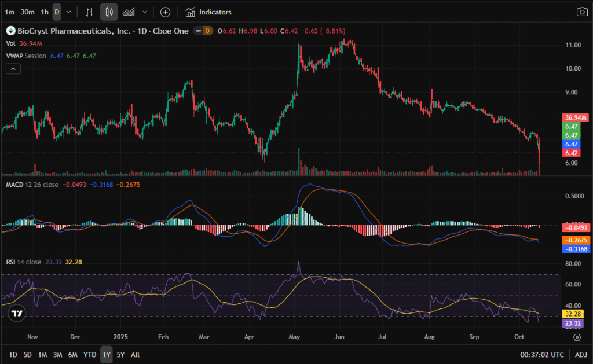
Task: Click the compare or add symbol plus icon
Action: 166,12
